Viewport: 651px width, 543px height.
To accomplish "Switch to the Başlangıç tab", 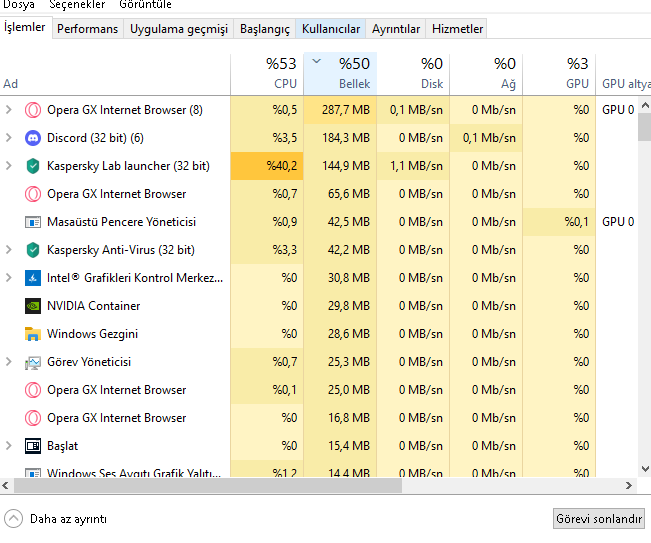I will pyautogui.click(x=265, y=29).
